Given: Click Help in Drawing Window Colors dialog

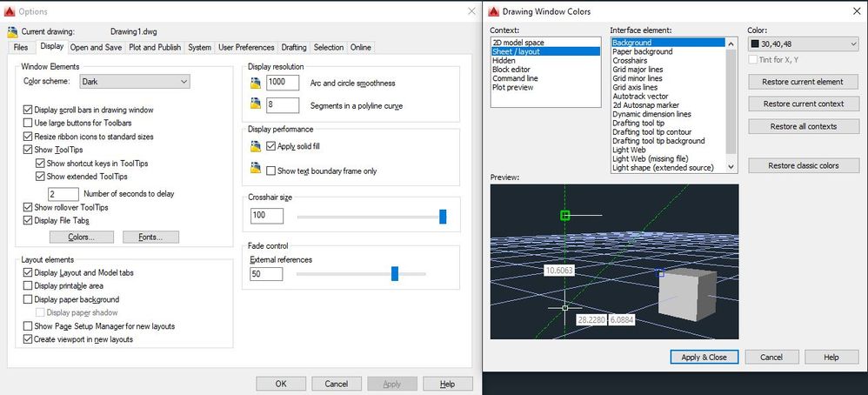Looking at the screenshot, I should pos(831,358).
